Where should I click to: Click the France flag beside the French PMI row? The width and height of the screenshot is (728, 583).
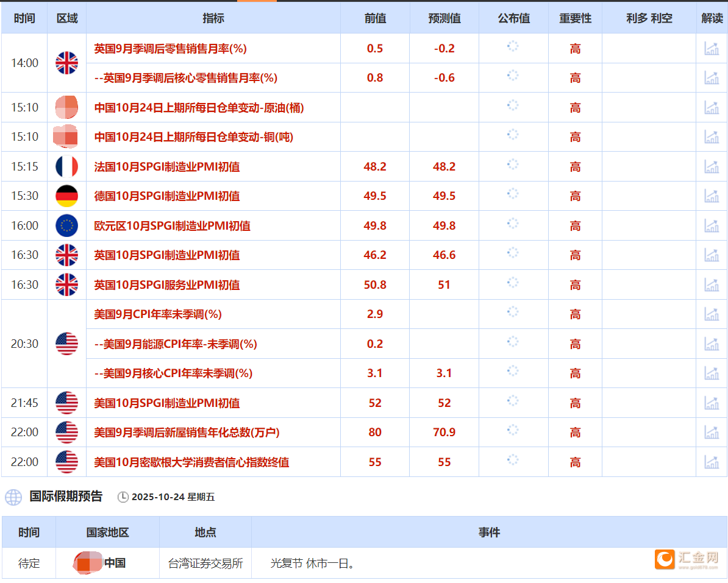point(67,166)
